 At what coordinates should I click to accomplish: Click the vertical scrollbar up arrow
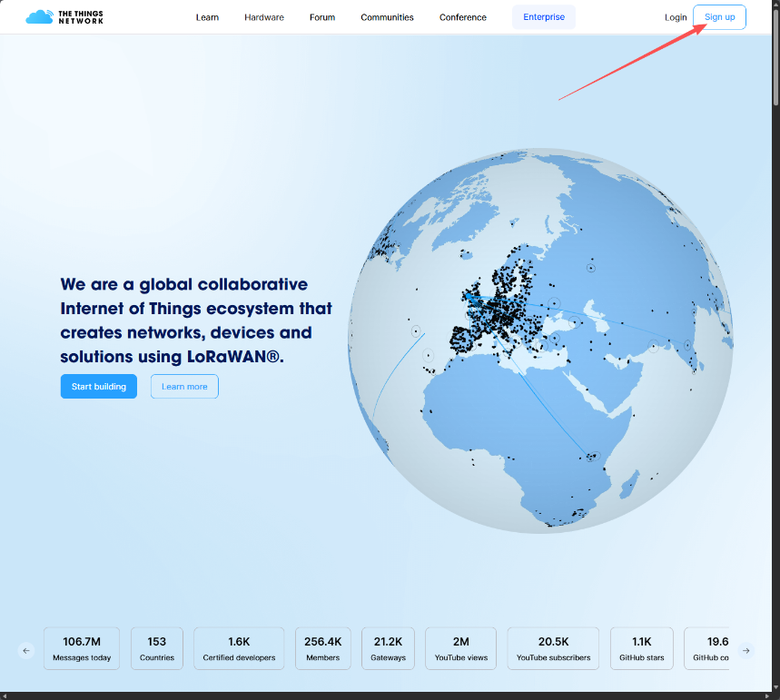tap(775, 5)
